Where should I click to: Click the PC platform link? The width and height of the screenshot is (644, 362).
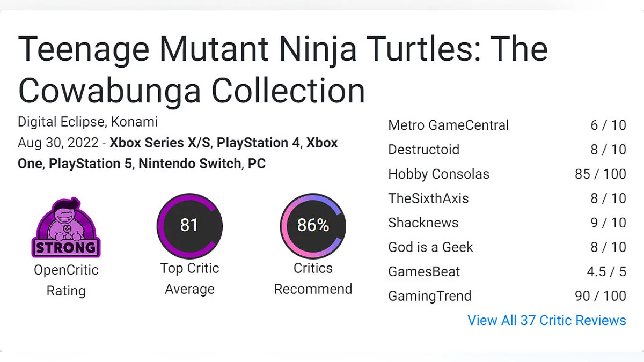tap(257, 164)
